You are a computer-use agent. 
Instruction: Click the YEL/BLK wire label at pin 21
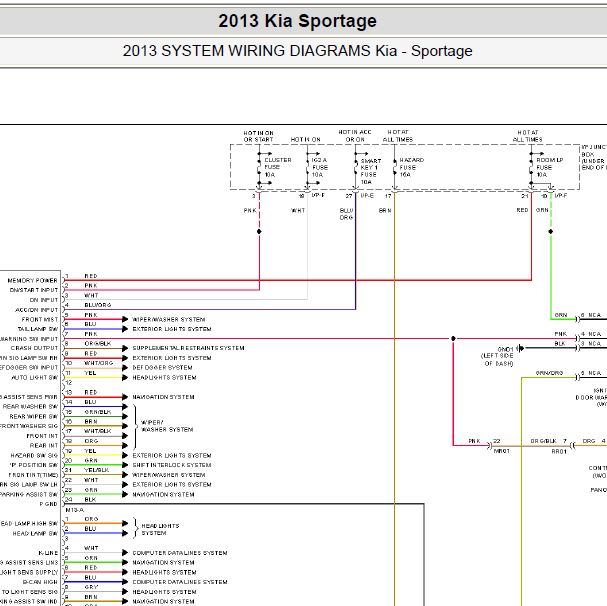(x=97, y=470)
